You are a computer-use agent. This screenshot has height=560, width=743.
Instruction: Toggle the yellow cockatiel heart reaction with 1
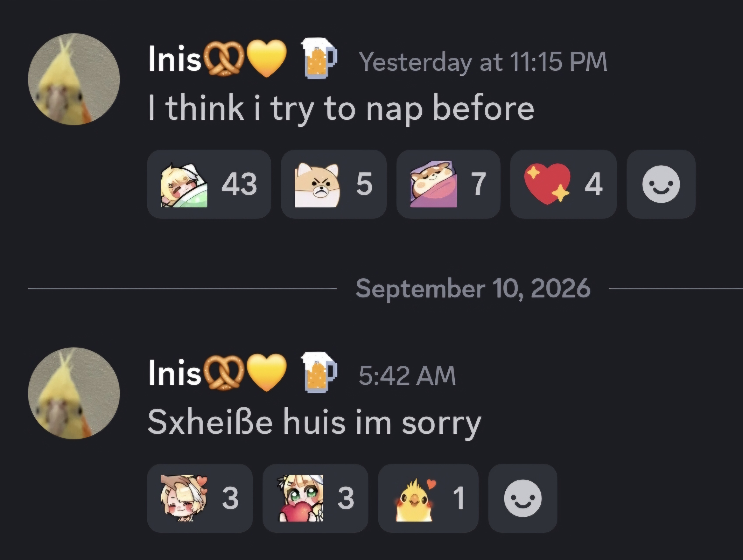point(428,498)
